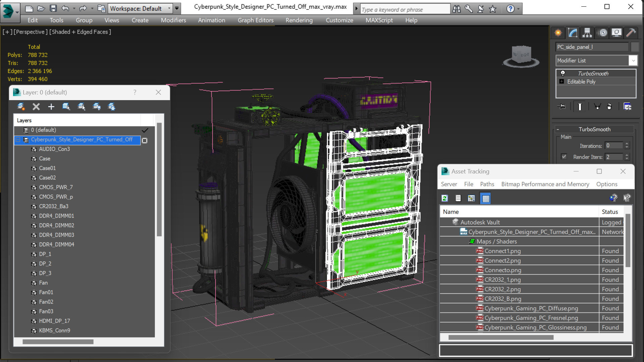Toggle the Render Iters checkbox
This screenshot has width=644, height=362.
coord(564,157)
